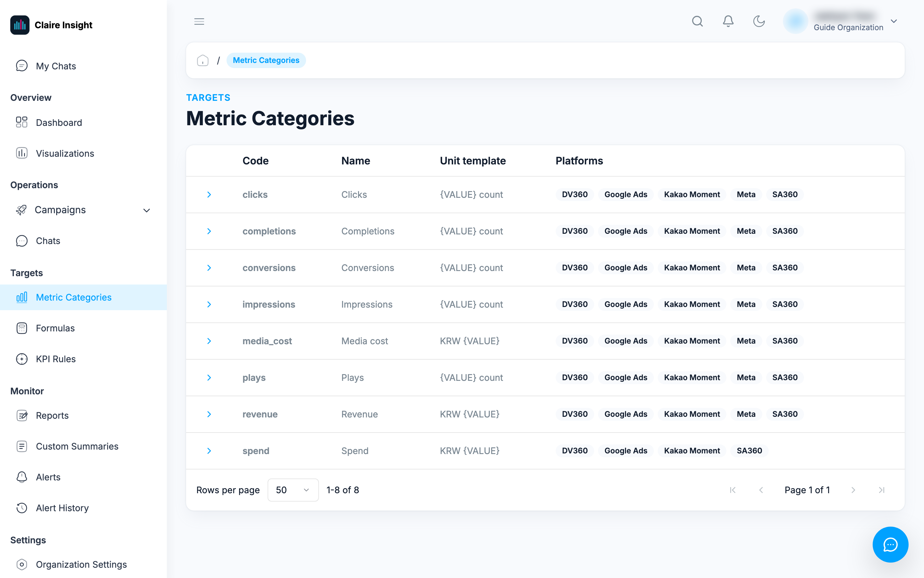Click the Campaigns rocket icon
Viewport: 924px width, 578px height.
pyautogui.click(x=21, y=210)
